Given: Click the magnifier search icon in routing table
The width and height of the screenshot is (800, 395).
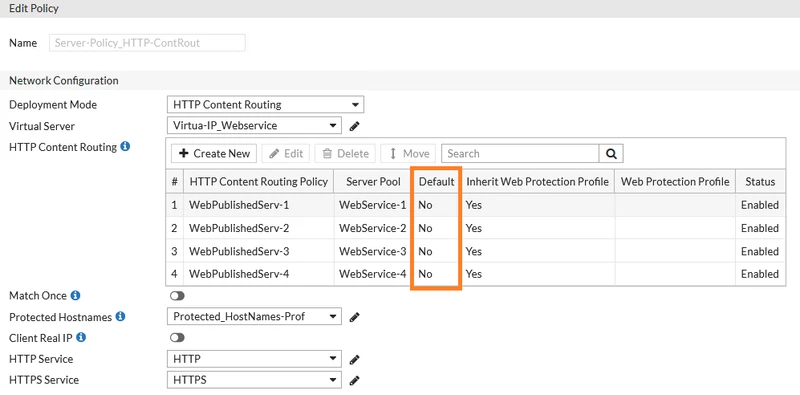Looking at the screenshot, I should point(611,154).
